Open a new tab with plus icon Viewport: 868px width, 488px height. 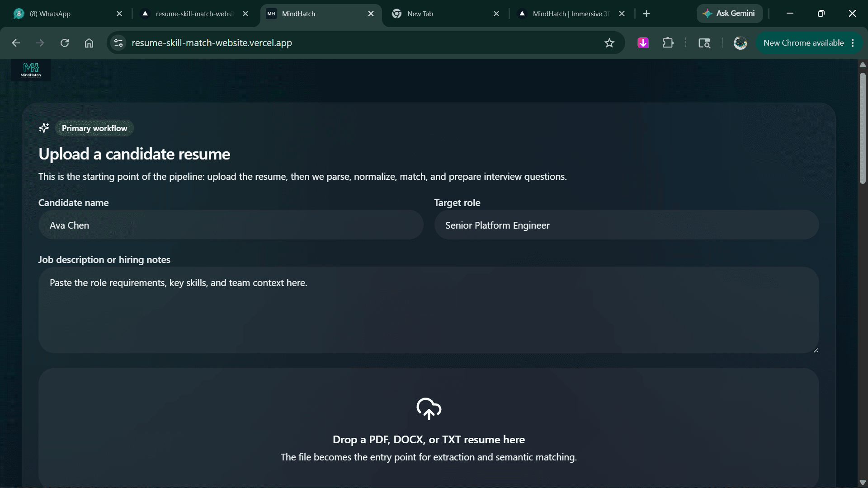646,14
